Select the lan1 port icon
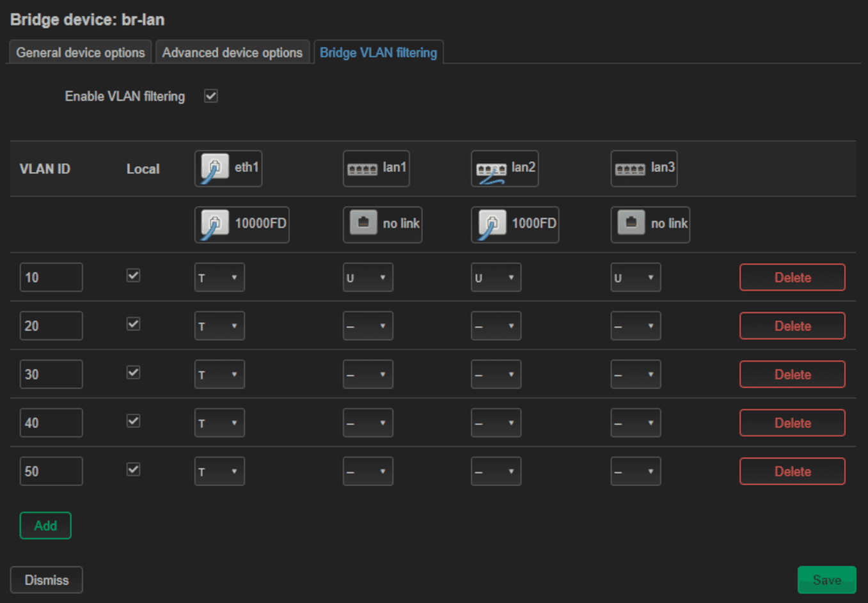 (375, 168)
